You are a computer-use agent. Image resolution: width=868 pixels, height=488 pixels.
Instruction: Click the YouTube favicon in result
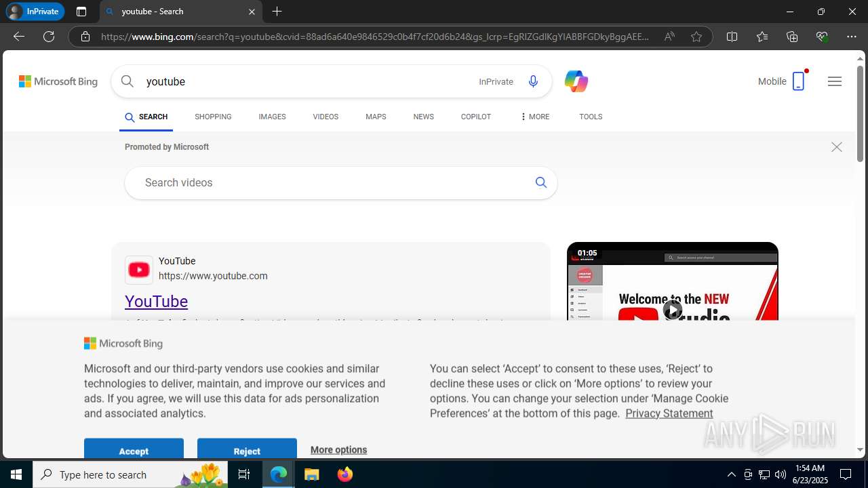click(139, 270)
